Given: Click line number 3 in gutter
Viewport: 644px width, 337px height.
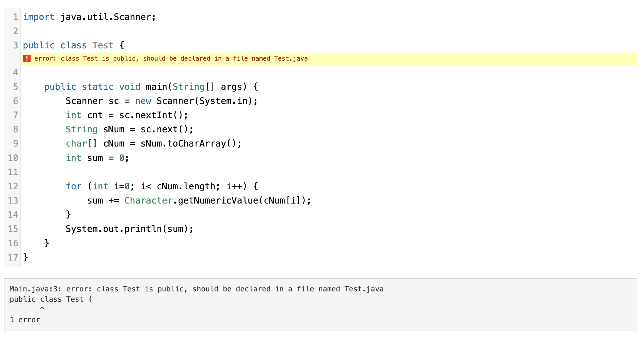Looking at the screenshot, I should [x=15, y=45].
